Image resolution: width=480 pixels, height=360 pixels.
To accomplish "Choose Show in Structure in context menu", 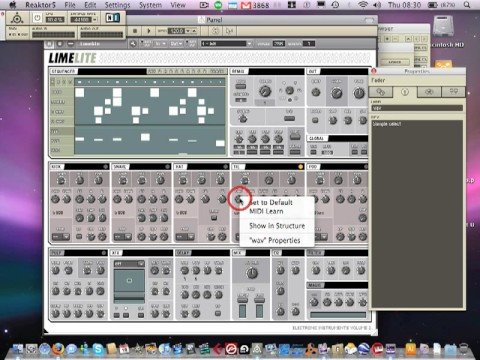I will click(277, 226).
